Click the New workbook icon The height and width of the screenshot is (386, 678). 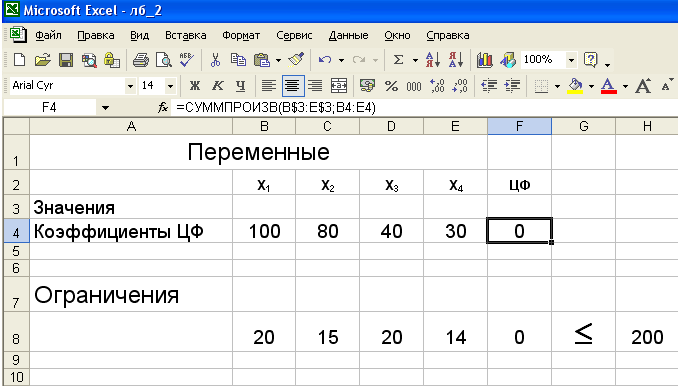click(19, 60)
